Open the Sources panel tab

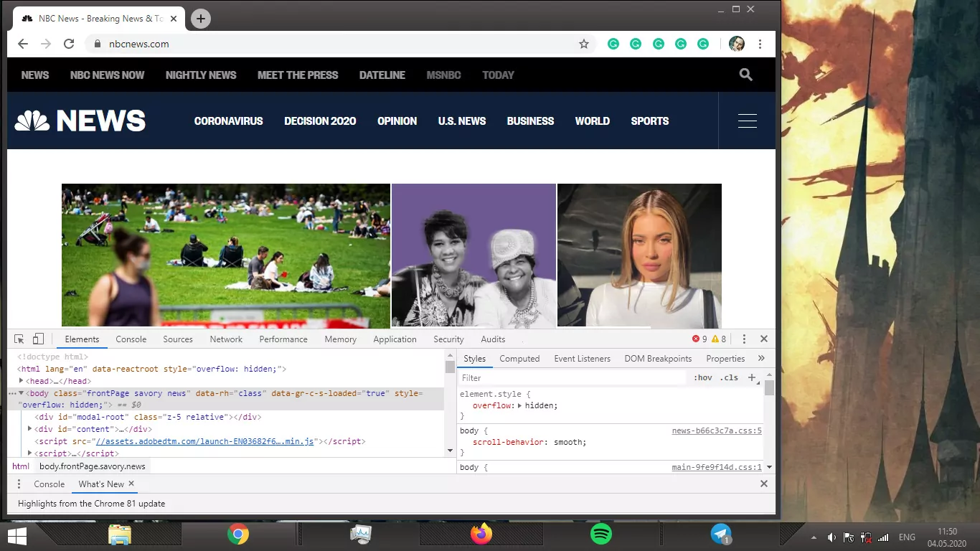[178, 339]
